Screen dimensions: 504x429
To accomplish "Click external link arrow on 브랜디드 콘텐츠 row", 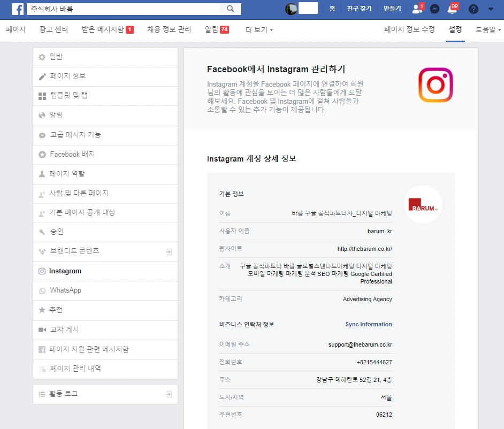I will pos(169,251).
